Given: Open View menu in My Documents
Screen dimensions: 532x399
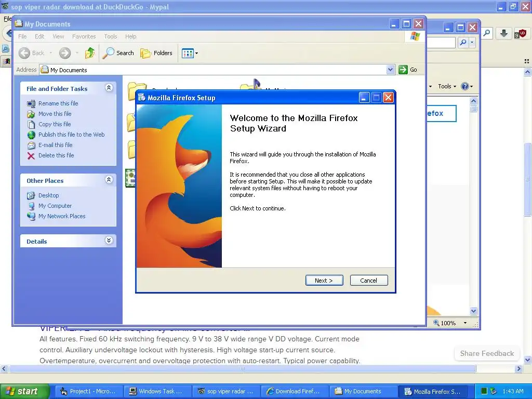Looking at the screenshot, I should click(58, 36).
